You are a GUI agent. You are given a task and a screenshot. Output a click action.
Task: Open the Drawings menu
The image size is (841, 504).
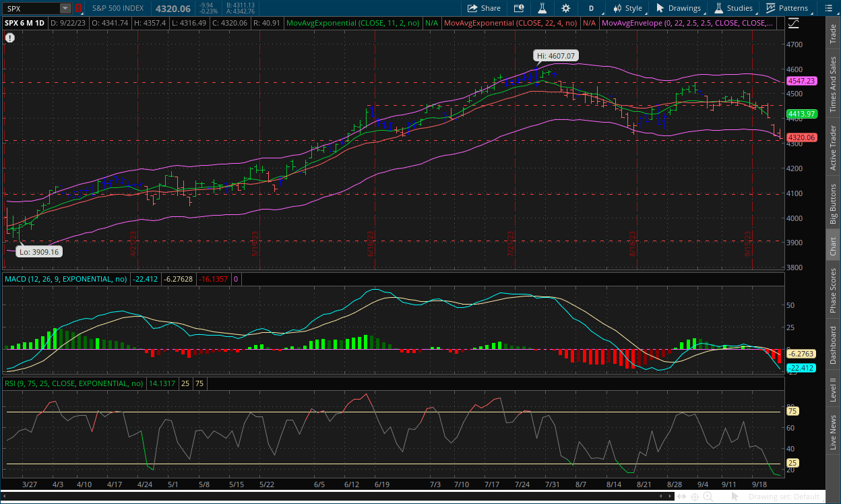coord(677,8)
